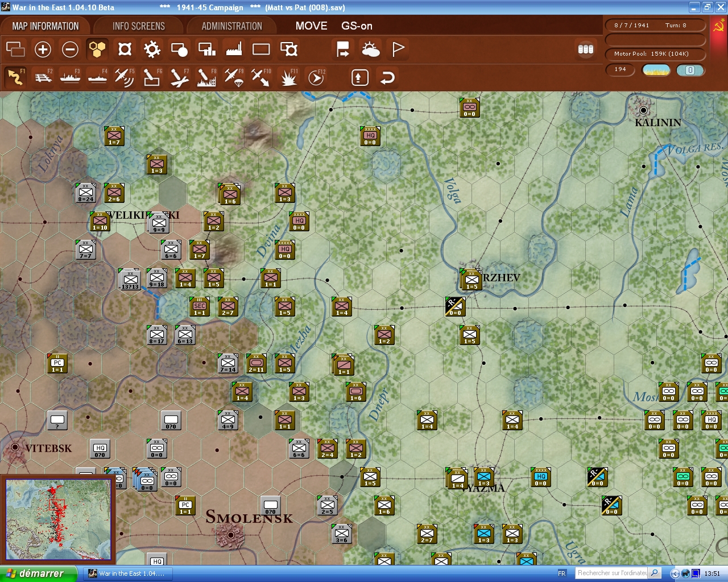Select the unit counter labeled 1=10
This screenshot has height=582, width=728.
100,221
